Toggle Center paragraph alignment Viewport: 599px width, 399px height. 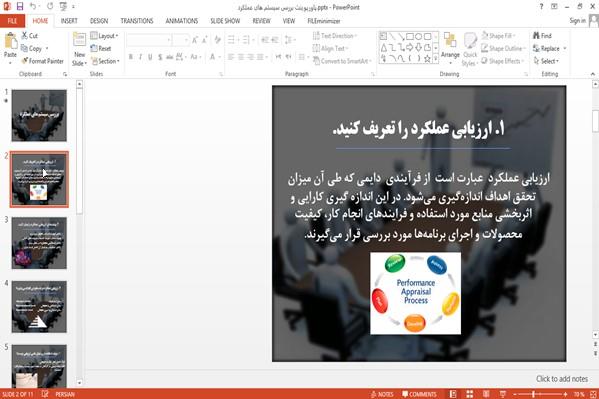[x=241, y=57]
